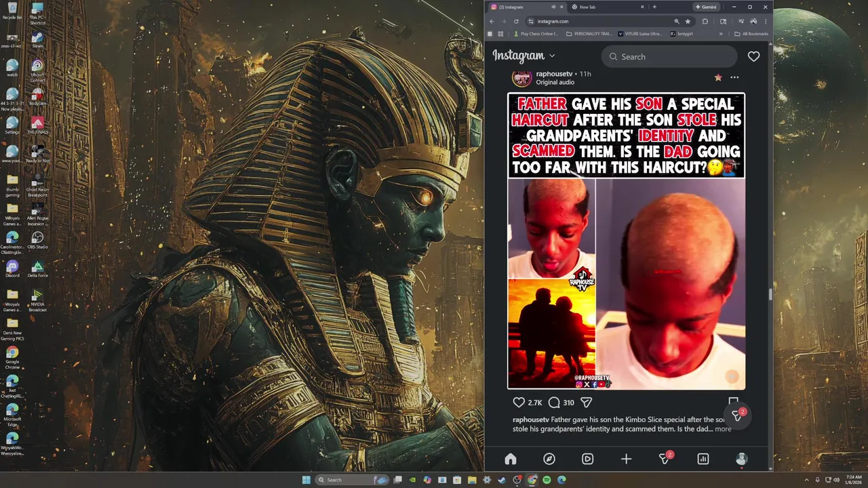Open Recycle Bin on desktop
The height and width of the screenshot is (488, 868).
click(12, 9)
